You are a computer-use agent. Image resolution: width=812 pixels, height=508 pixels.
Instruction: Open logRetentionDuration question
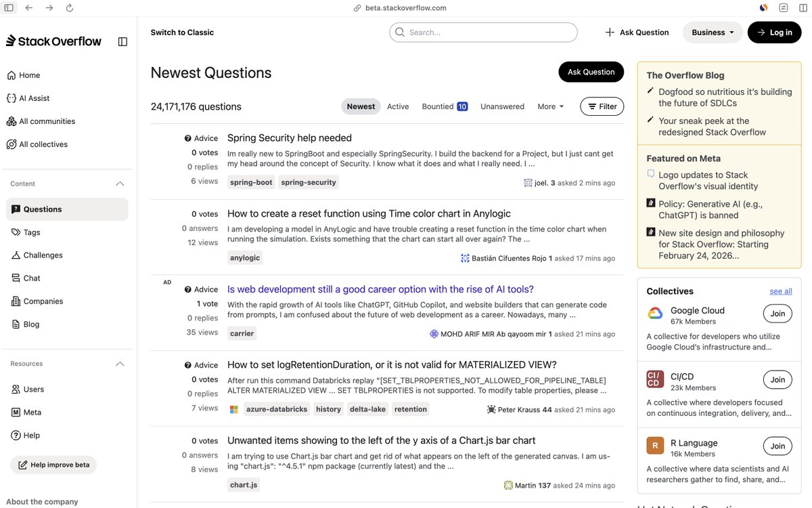pos(392,365)
